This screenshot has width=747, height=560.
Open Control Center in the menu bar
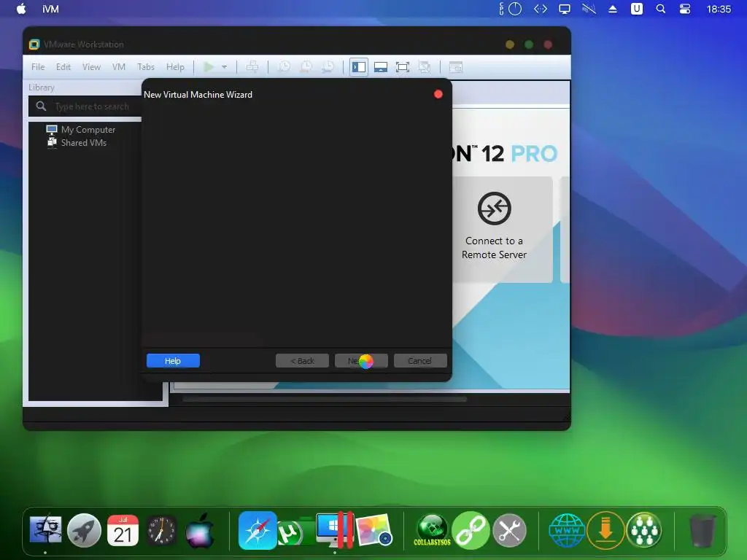point(685,9)
